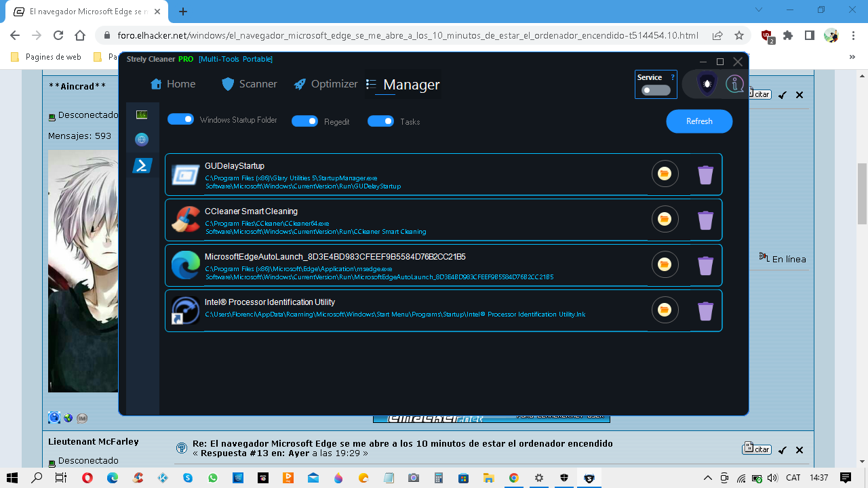Open file location for Intel Processor Identification Utility
The height and width of the screenshot is (488, 868).
click(x=665, y=310)
